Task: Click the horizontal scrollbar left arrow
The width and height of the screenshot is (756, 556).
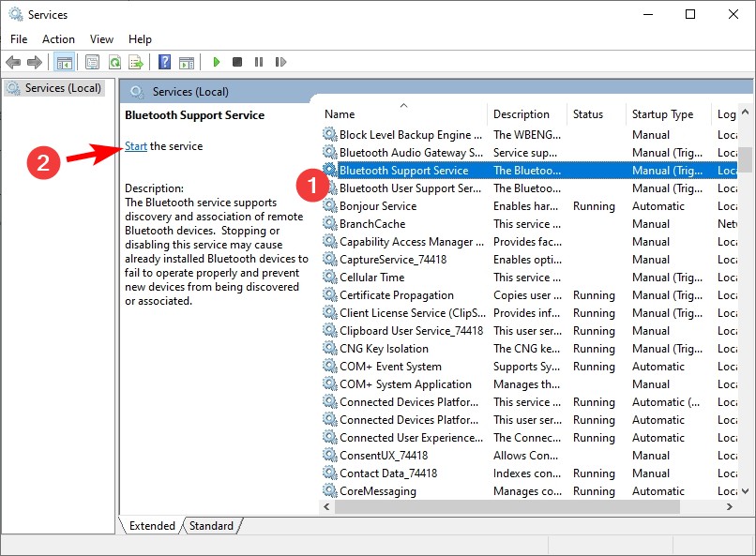Action: [327, 506]
